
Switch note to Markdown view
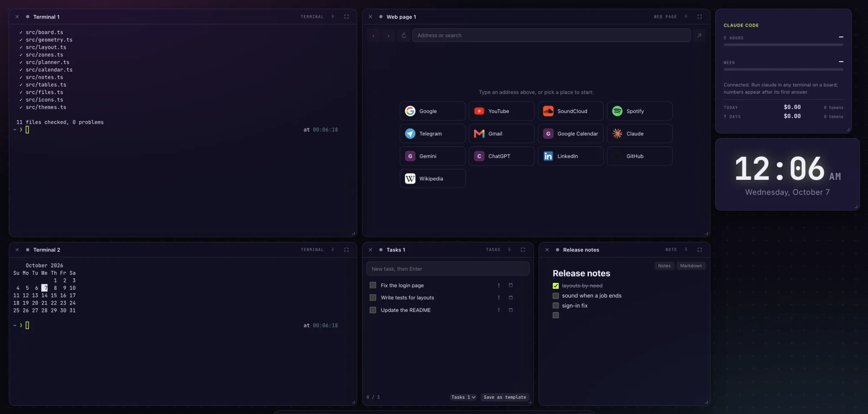pyautogui.click(x=690, y=266)
